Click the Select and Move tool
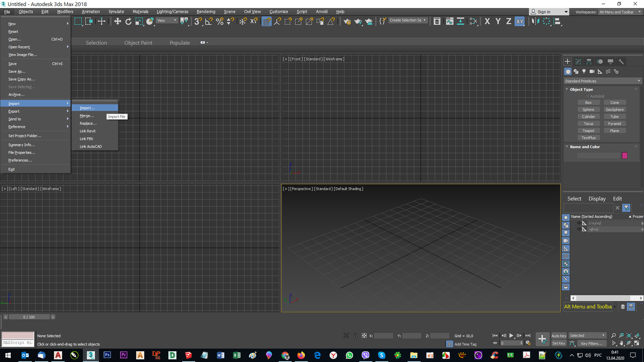This screenshot has width=644, height=362. pos(118,21)
